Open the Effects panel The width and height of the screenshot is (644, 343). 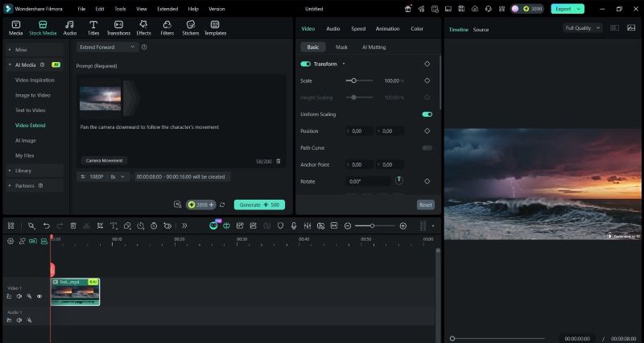point(143,28)
